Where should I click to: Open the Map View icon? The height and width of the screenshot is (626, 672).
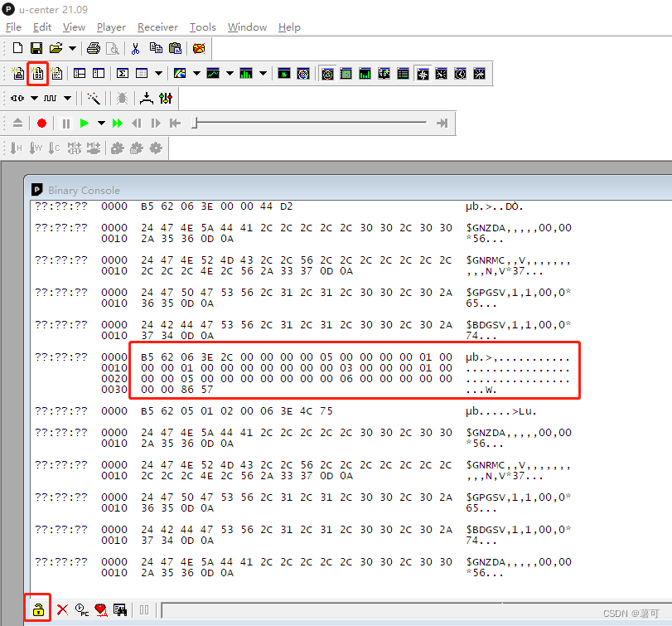tap(180, 74)
